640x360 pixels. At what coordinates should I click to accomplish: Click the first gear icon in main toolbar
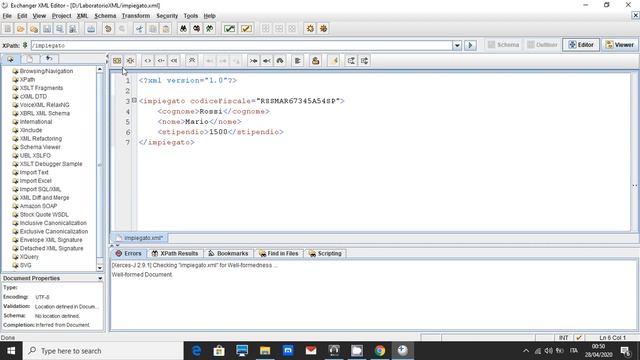click(x=310, y=29)
